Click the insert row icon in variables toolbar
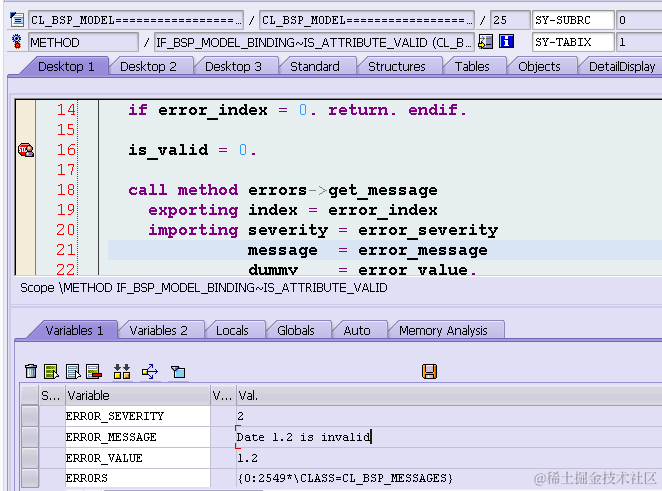The height and width of the screenshot is (491, 662). click(52, 371)
